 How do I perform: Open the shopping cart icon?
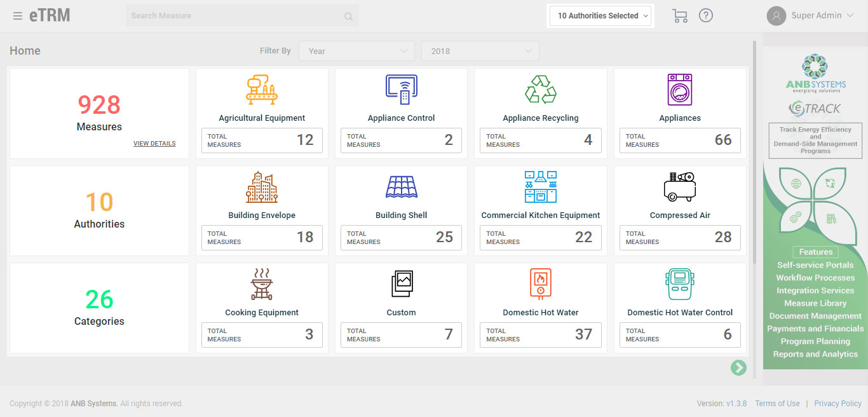point(679,15)
